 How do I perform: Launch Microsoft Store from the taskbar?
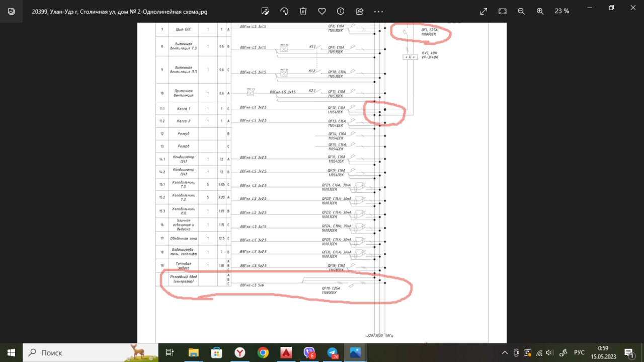point(217,352)
